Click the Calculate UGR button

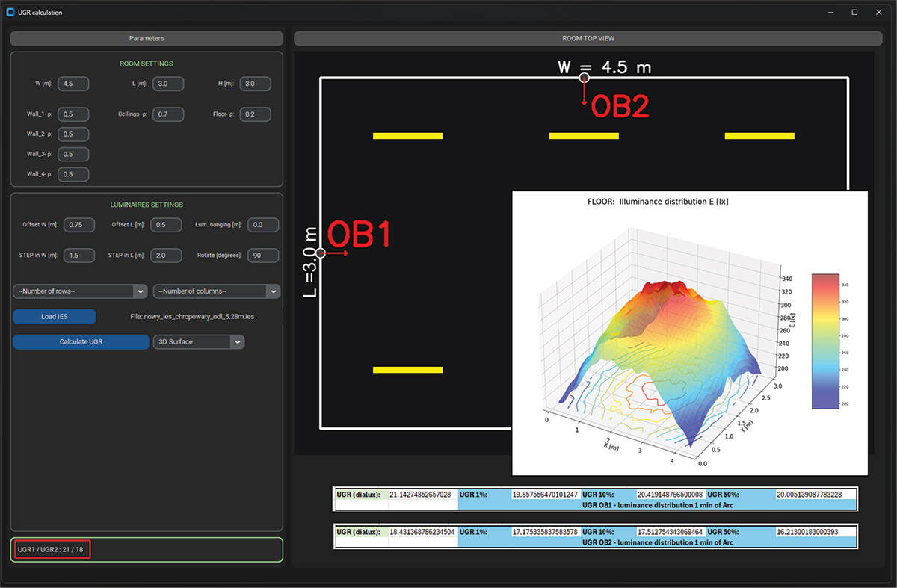[x=81, y=341]
